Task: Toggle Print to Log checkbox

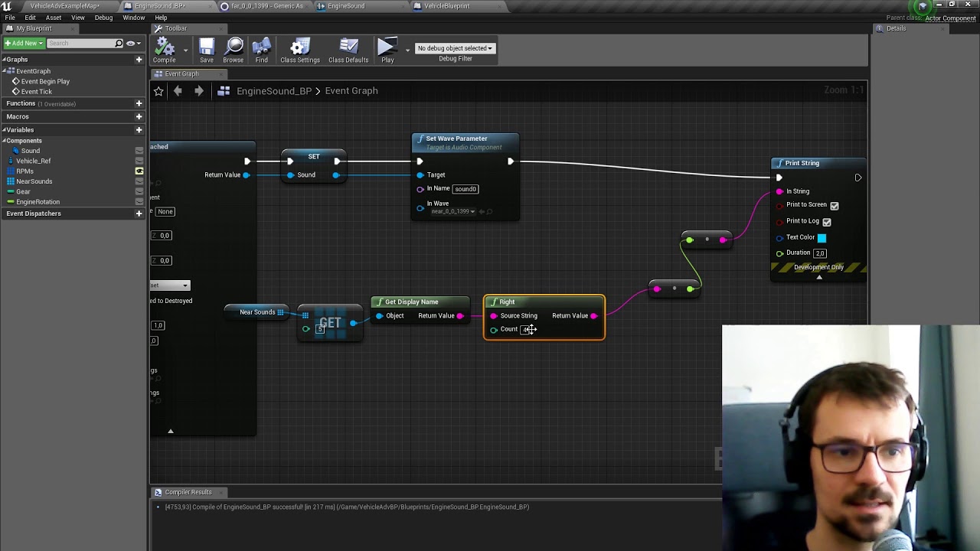Action: 827,221
